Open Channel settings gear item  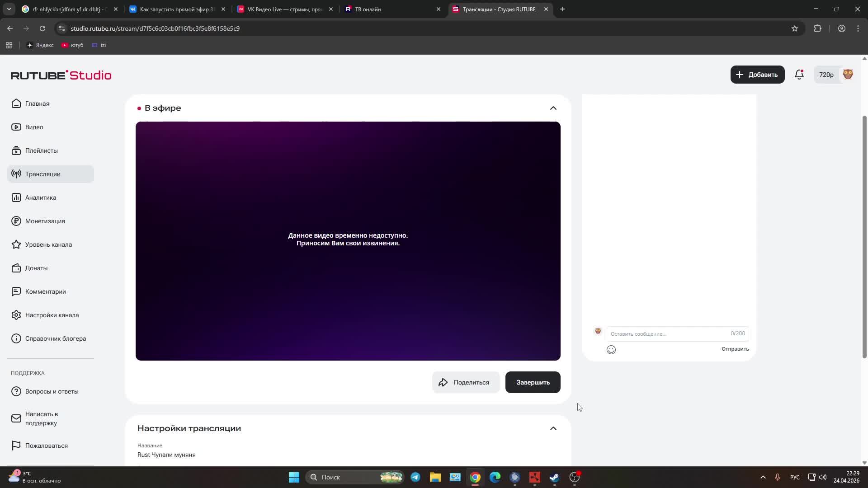point(52,315)
